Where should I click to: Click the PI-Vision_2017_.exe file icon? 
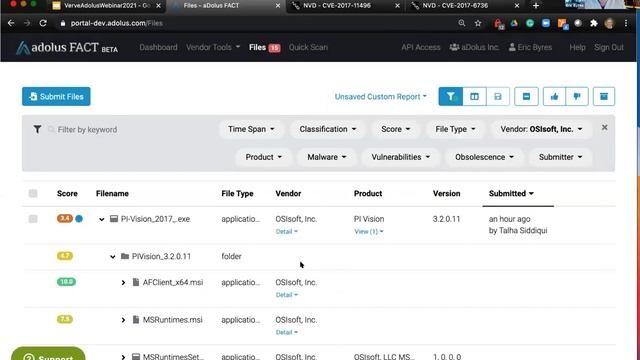click(114, 219)
